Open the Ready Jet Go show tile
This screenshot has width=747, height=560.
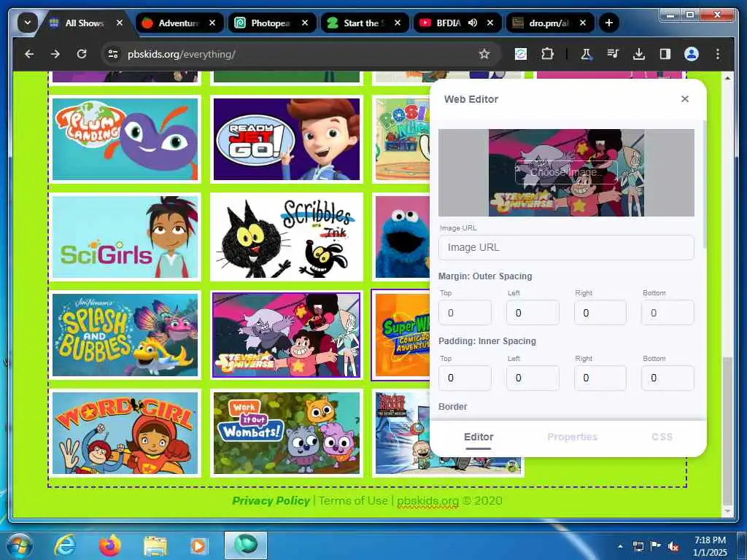click(x=286, y=139)
